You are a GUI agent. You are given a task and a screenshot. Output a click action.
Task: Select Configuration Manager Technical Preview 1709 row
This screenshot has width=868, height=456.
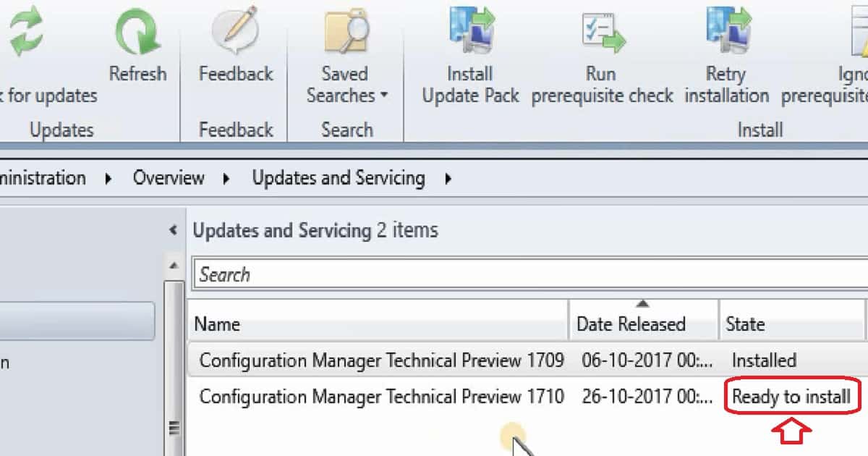[527, 360]
